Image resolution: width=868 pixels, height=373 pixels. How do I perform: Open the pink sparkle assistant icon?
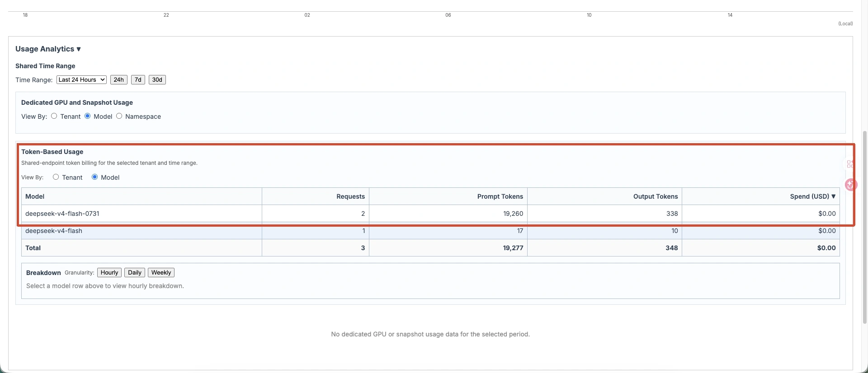851,184
